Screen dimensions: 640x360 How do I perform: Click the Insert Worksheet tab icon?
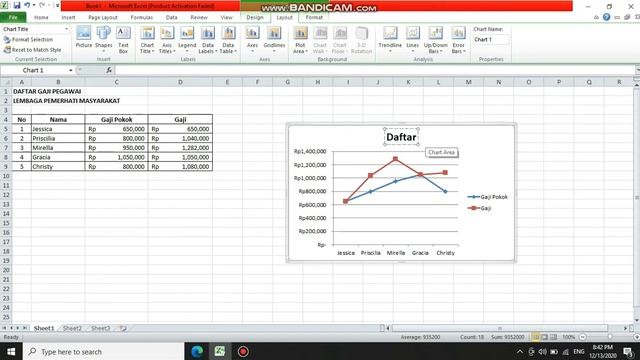[x=123, y=328]
